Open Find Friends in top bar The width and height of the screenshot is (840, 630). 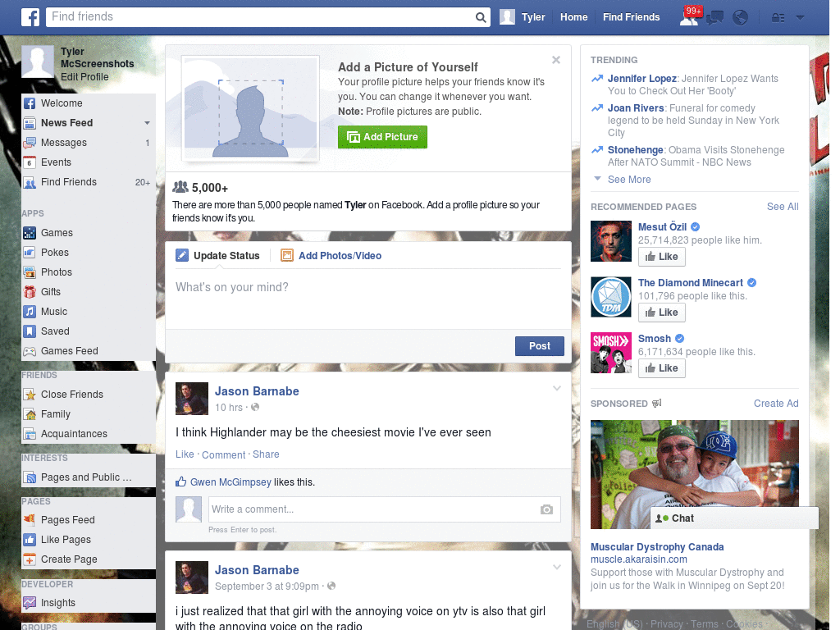click(x=631, y=17)
